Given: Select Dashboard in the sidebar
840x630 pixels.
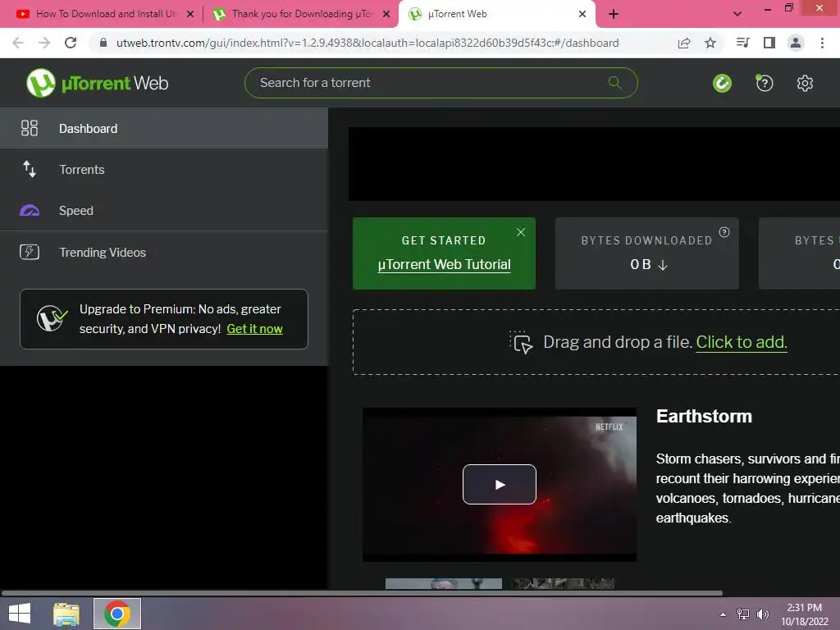Looking at the screenshot, I should 164,129.
